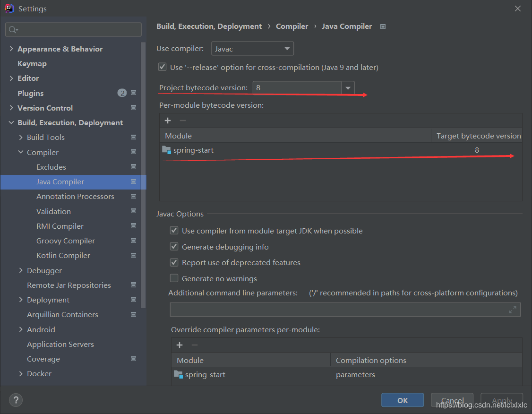Image resolution: width=532 pixels, height=414 pixels.
Task: Close the Settings dialog
Action: [x=517, y=9]
